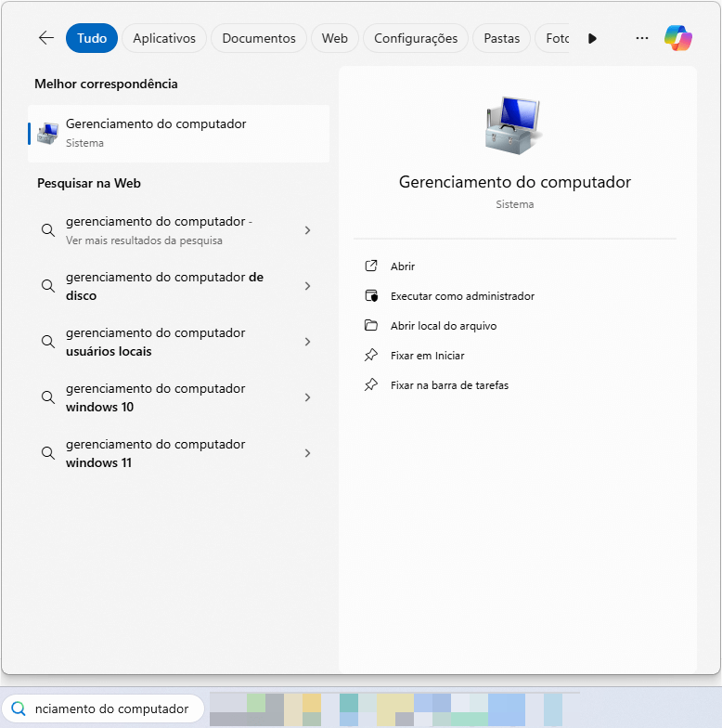Click the pin icon beside Fixar na barra de tarefas
The height and width of the screenshot is (728, 722).
(371, 384)
